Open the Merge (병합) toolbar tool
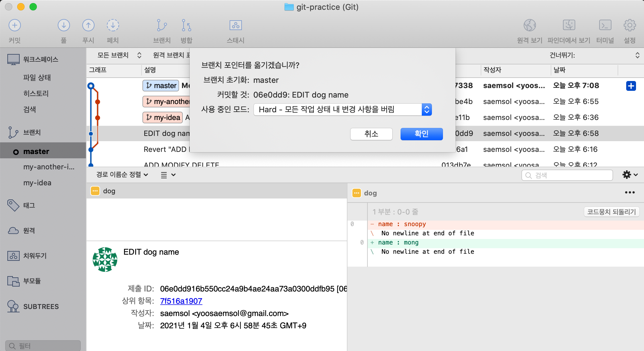The width and height of the screenshot is (644, 351). [186, 25]
